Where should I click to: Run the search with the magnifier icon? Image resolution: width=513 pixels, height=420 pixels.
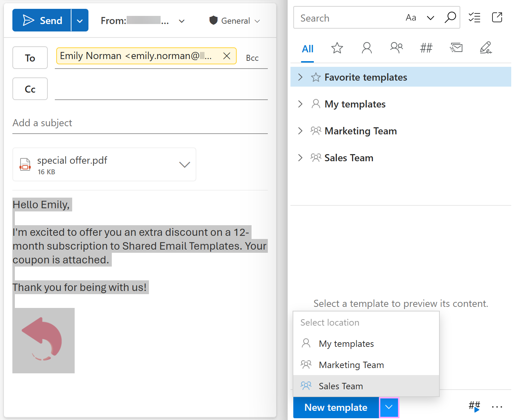[x=450, y=17]
